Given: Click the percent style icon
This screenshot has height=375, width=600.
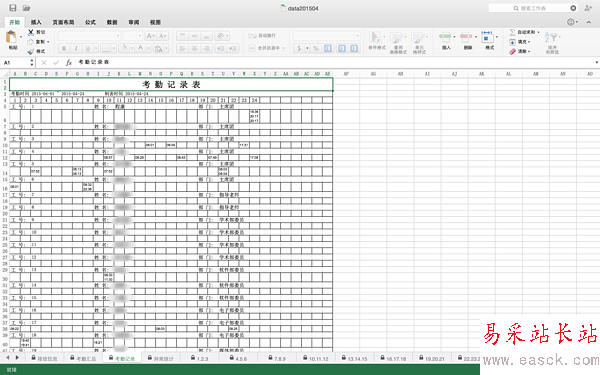Looking at the screenshot, I should (x=316, y=48).
